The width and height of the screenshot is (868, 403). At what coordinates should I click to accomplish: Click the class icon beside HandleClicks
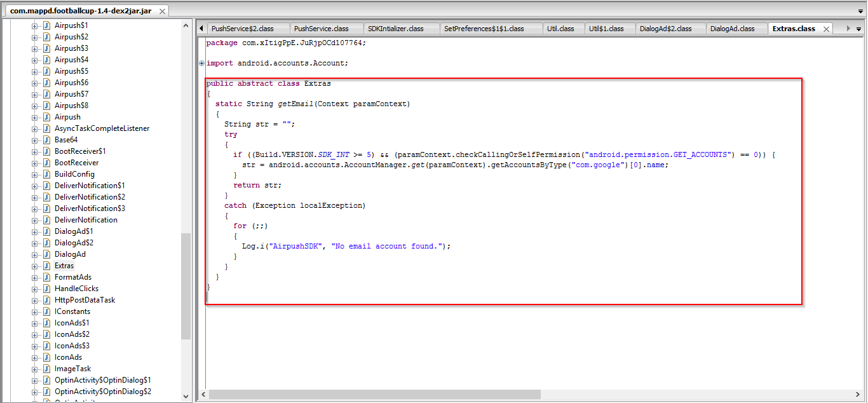[x=46, y=289]
